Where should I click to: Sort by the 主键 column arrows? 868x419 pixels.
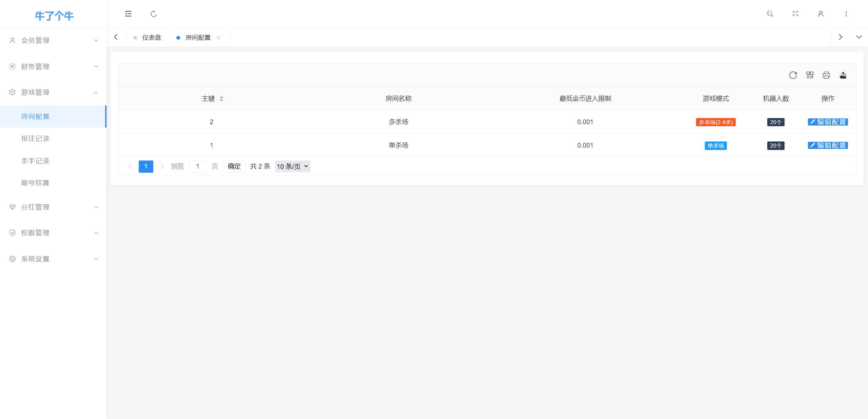(221, 99)
